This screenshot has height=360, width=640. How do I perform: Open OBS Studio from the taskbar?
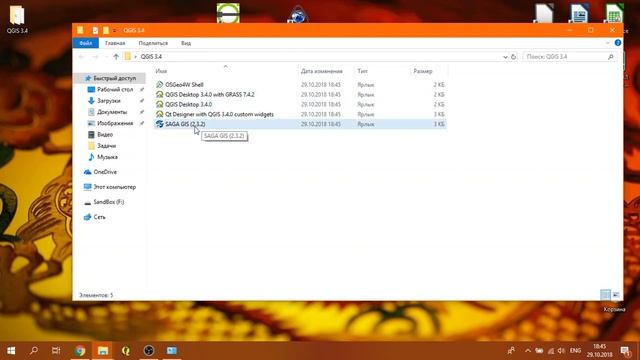coord(149,350)
